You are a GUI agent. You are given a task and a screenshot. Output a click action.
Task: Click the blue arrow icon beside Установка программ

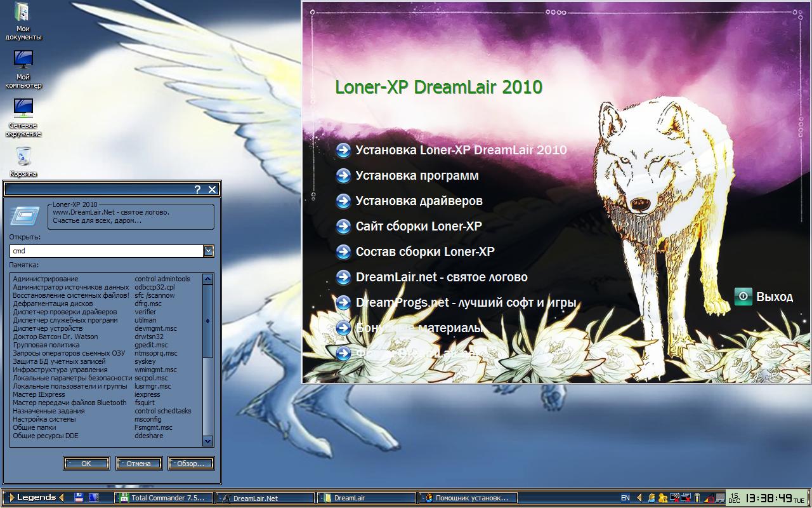pyautogui.click(x=343, y=175)
